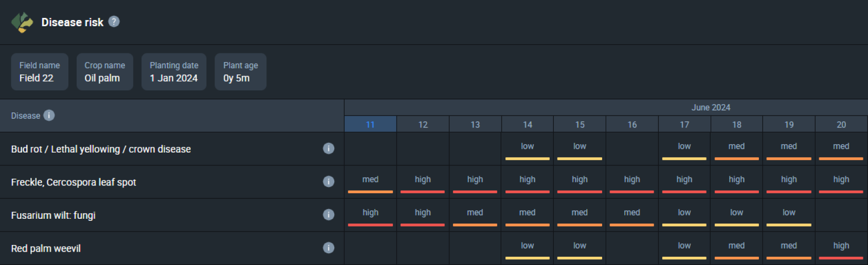Image resolution: width=868 pixels, height=265 pixels.
Task: Show info for Bud rot disease row
Action: [329, 148]
